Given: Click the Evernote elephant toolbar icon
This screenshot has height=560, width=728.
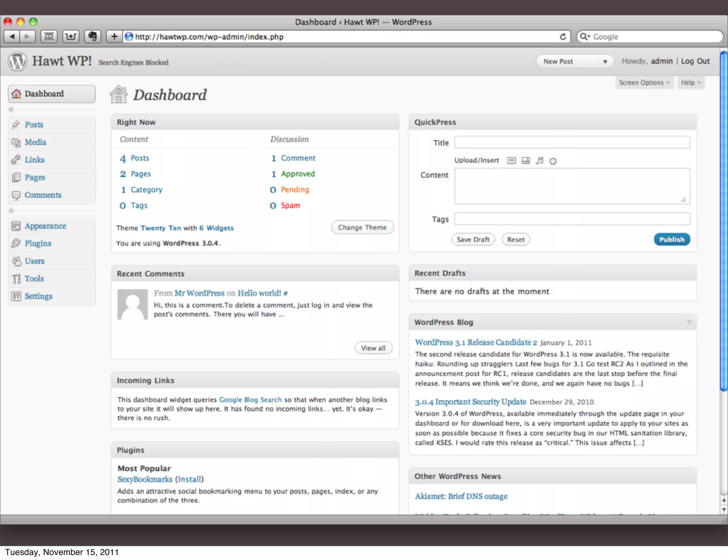Looking at the screenshot, I should (x=92, y=36).
